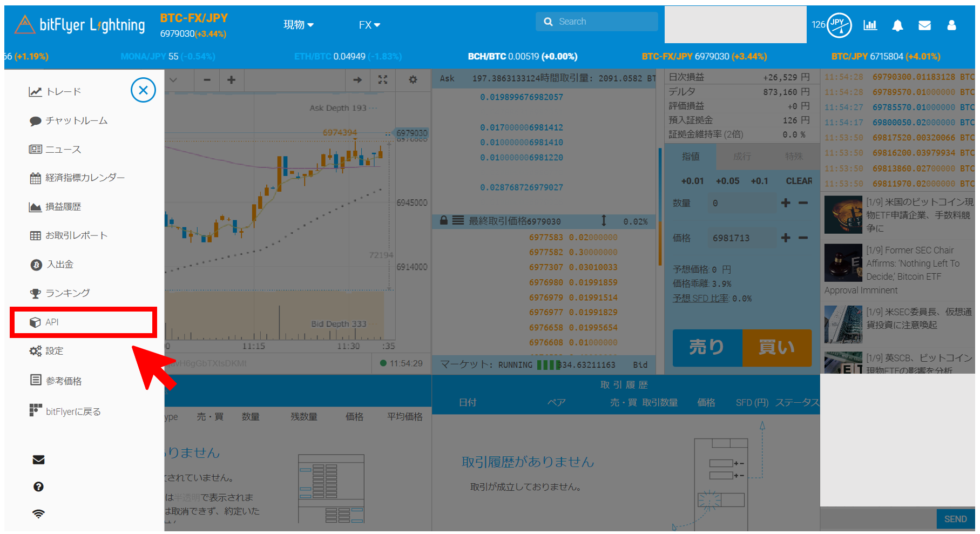Increase 数量 with the plus icon
This screenshot has height=534, width=980.
(786, 203)
